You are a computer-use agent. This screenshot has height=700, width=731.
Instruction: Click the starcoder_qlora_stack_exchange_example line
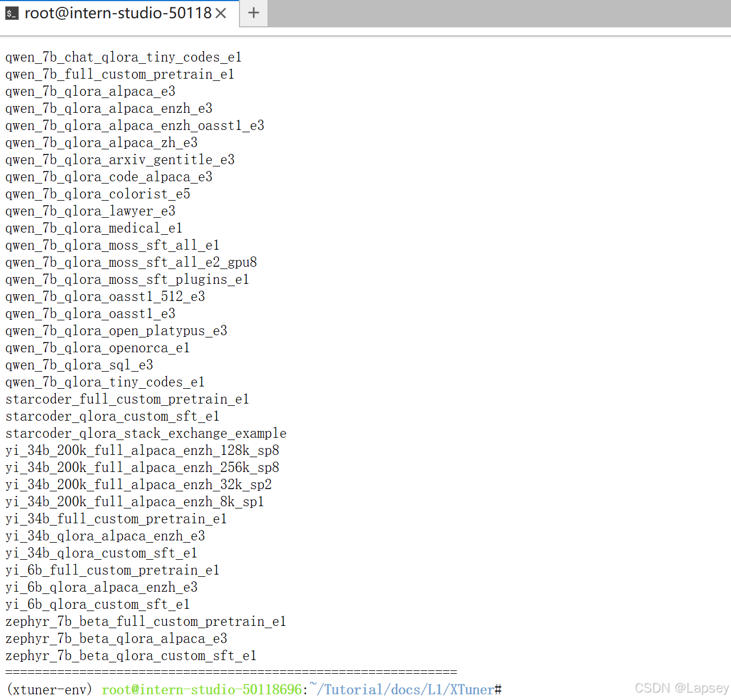146,434
